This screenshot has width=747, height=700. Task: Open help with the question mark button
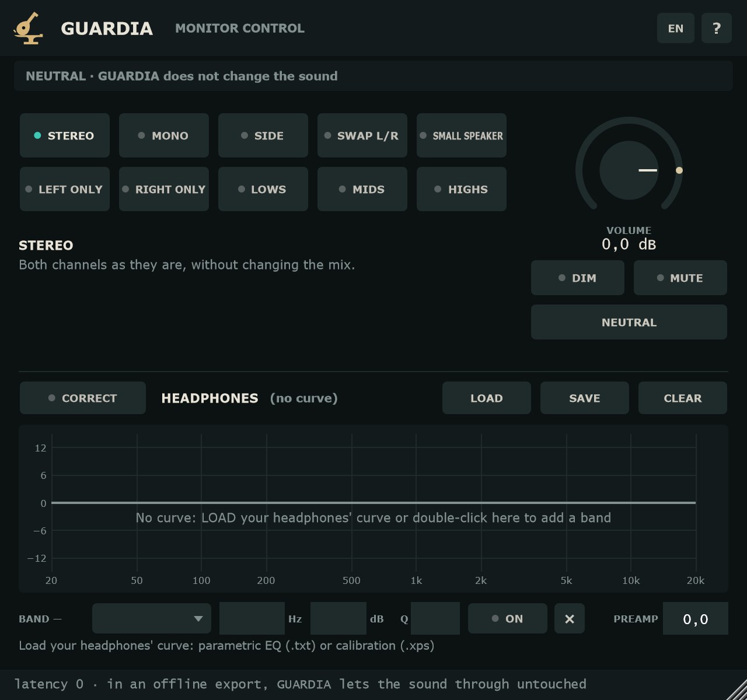(x=717, y=28)
